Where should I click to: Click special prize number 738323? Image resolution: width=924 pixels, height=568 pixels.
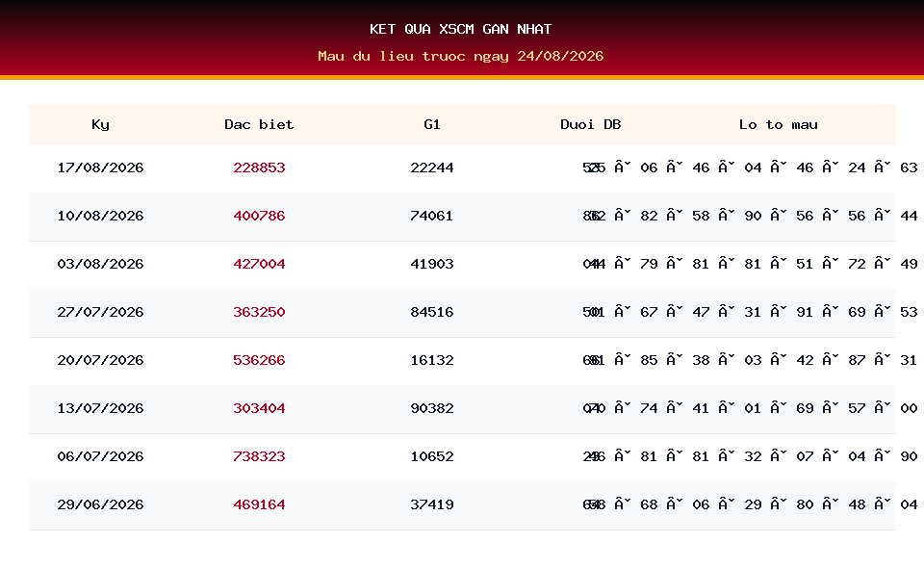(259, 456)
